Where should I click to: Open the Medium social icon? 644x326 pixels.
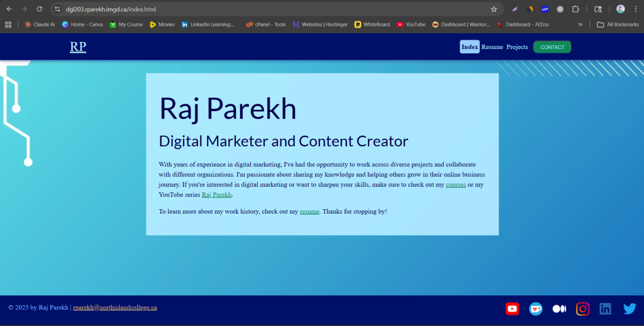coord(559,308)
